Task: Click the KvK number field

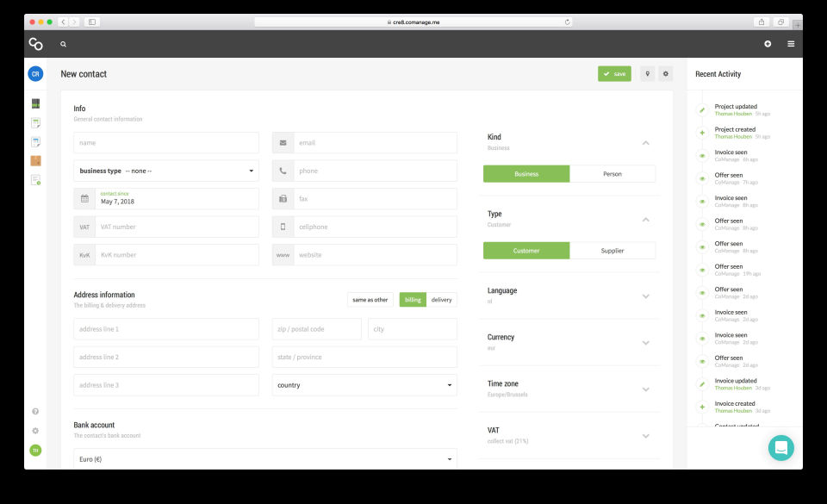Action: point(177,255)
